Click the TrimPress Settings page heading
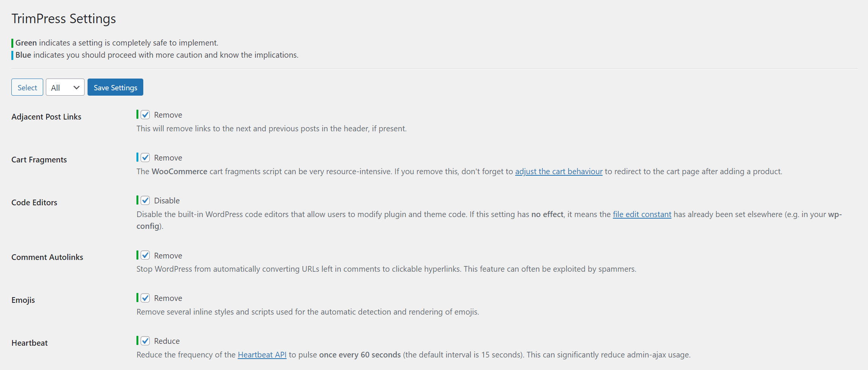The width and height of the screenshot is (868, 370). (64, 19)
